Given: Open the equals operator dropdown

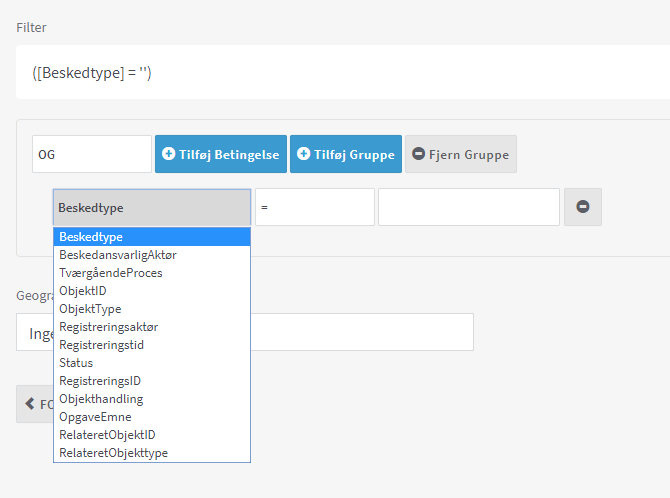Looking at the screenshot, I should [314, 208].
